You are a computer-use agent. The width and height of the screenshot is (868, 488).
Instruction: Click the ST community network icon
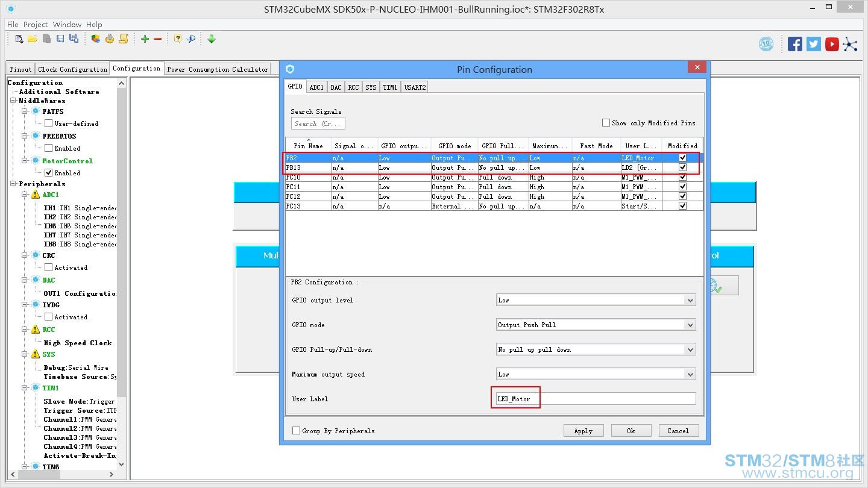(x=850, y=44)
